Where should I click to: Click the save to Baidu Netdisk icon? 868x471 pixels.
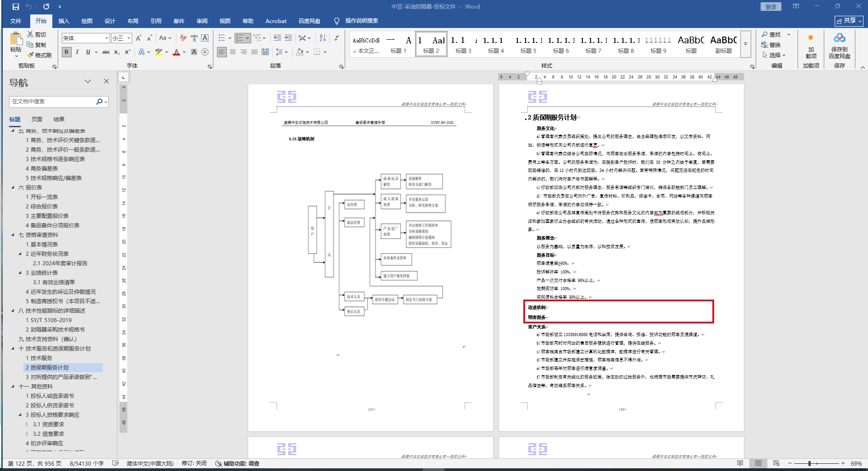click(x=839, y=38)
